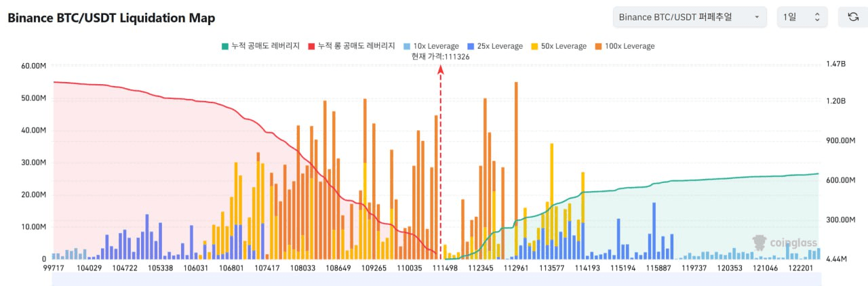Click the 122201 x-axis price label
Image resolution: width=868 pixels, height=286 pixels.
(x=800, y=268)
